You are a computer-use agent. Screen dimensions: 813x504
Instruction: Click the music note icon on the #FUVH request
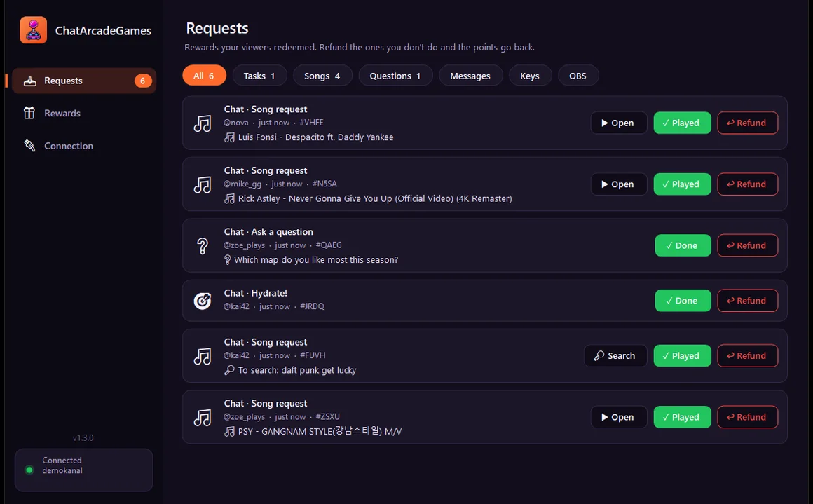click(x=203, y=355)
